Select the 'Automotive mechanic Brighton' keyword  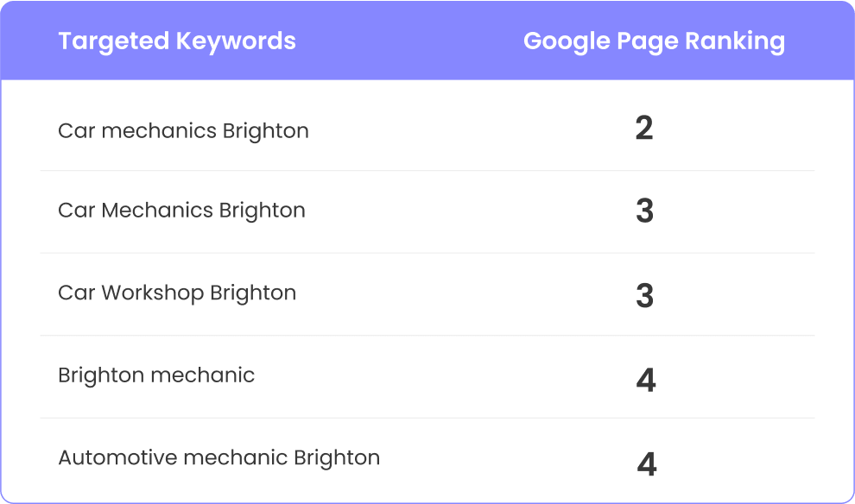[218, 457]
